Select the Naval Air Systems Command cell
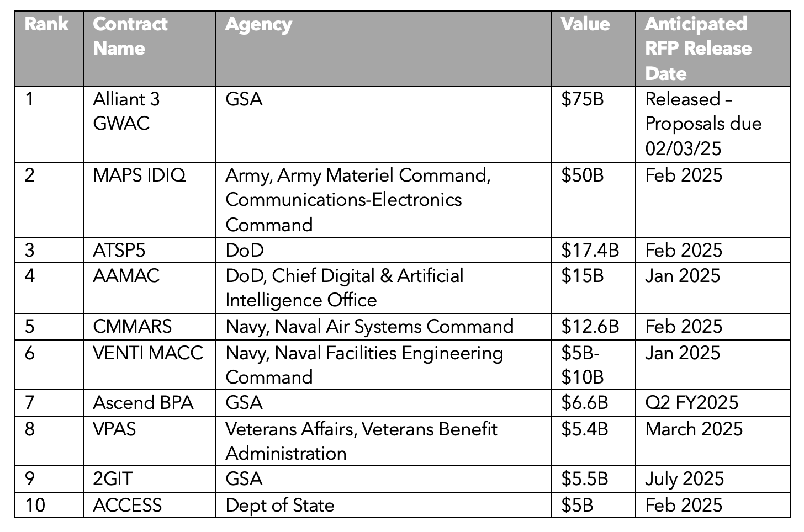804x532 pixels. (x=383, y=326)
